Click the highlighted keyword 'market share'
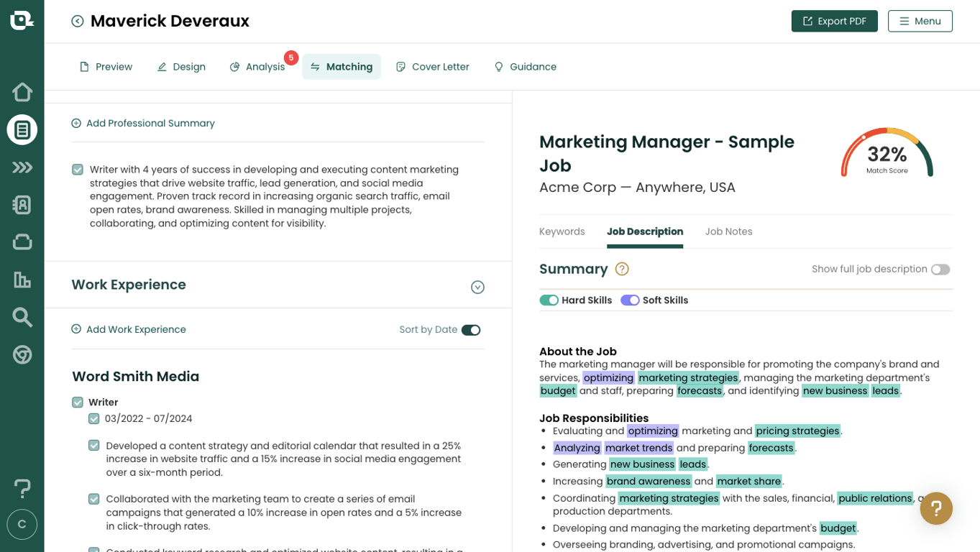The height and width of the screenshot is (552, 980). pyautogui.click(x=748, y=482)
